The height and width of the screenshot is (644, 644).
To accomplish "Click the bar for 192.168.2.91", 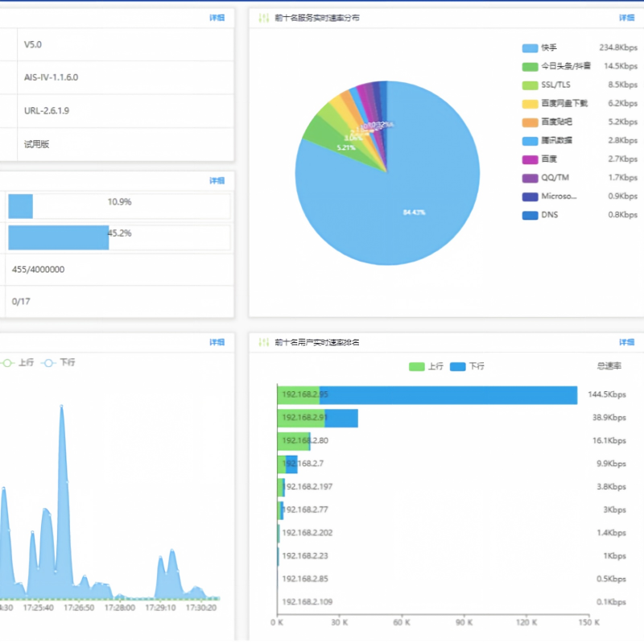I will 317,418.
